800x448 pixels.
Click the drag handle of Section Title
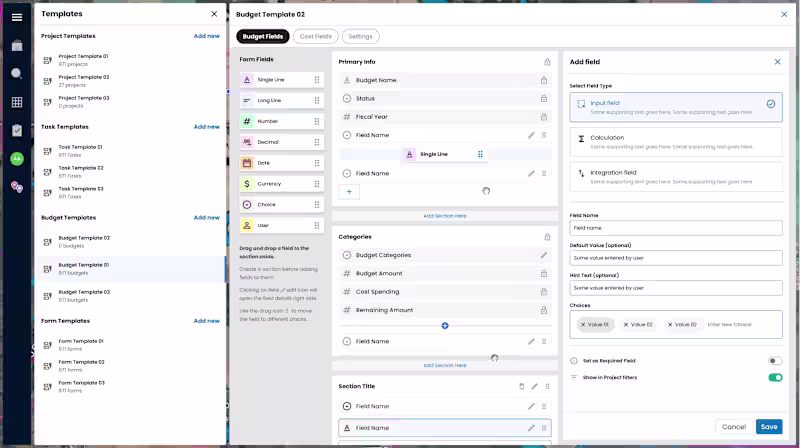point(547,386)
